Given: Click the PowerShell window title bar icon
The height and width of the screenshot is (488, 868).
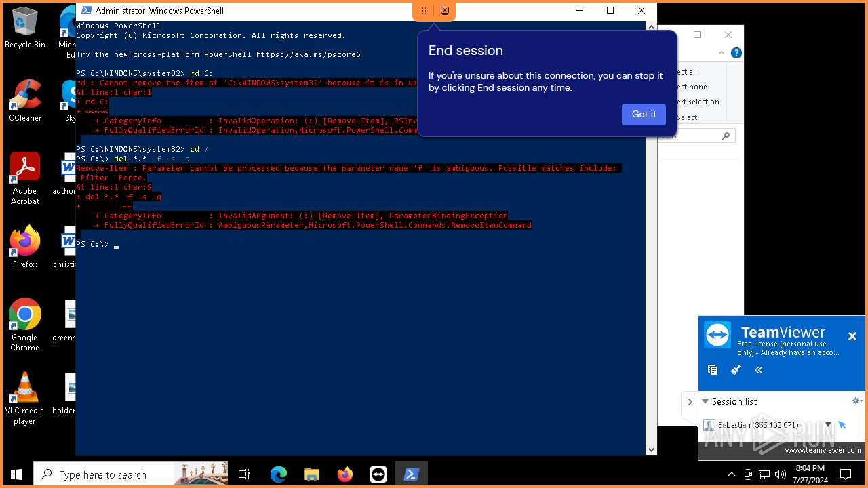Looking at the screenshot, I should 86,10.
